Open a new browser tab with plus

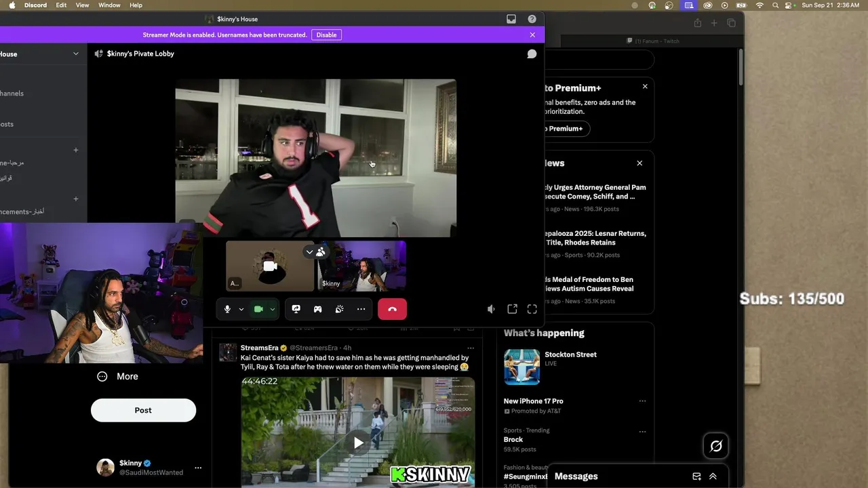pyautogui.click(x=714, y=23)
